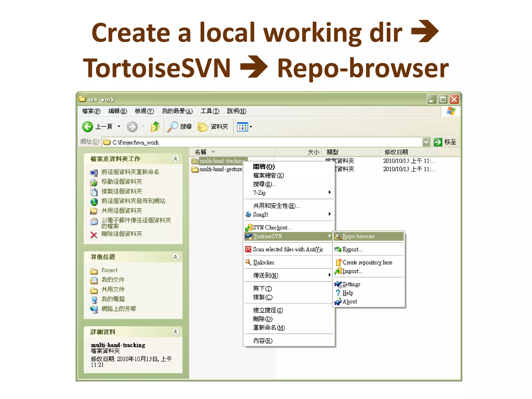
Task: Sort using the 名稱 column header
Action: 232,152
